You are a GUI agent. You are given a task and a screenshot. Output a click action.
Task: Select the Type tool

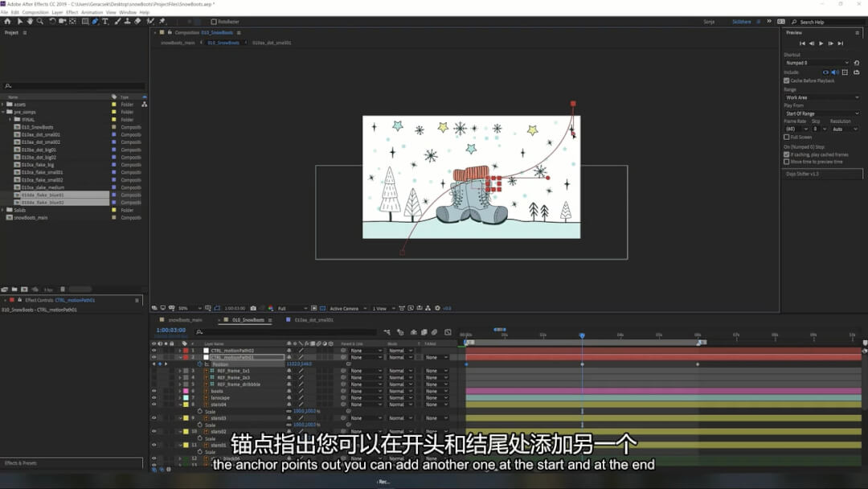click(x=105, y=22)
